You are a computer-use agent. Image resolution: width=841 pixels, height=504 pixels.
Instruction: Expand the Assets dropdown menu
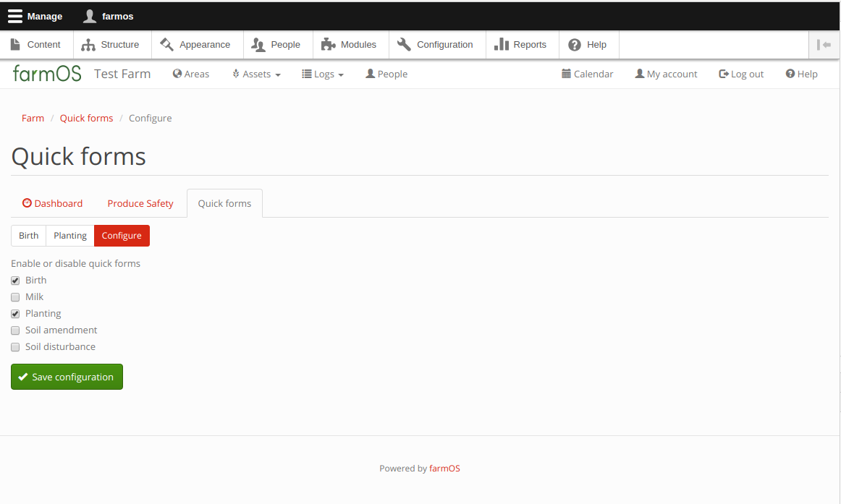coord(256,74)
